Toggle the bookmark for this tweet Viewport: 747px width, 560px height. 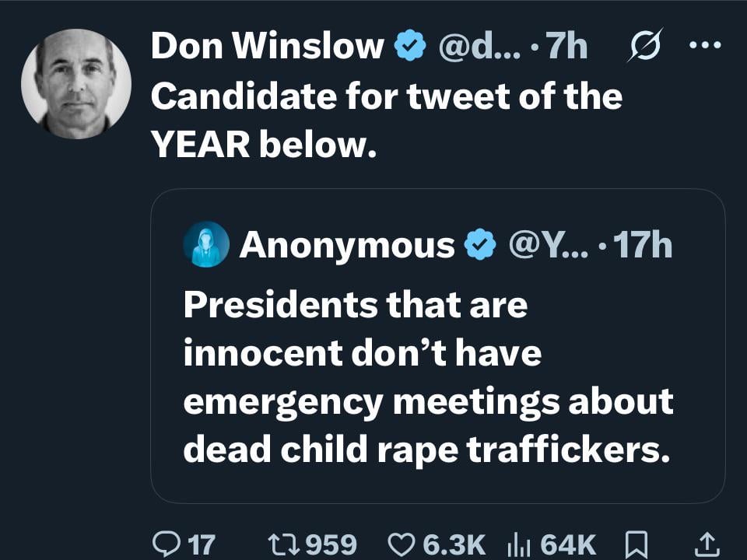(x=637, y=544)
